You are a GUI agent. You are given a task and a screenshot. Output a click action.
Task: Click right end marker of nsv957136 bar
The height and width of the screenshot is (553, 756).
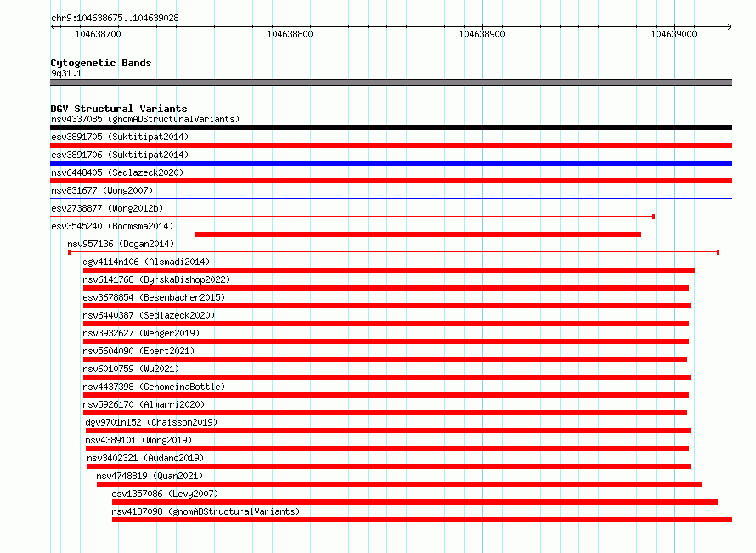(x=719, y=252)
